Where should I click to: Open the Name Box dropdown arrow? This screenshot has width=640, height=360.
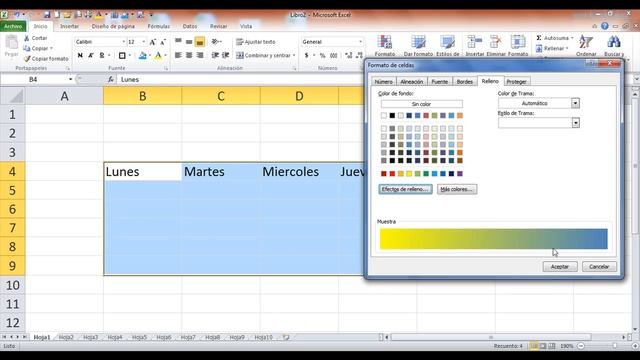point(70,79)
